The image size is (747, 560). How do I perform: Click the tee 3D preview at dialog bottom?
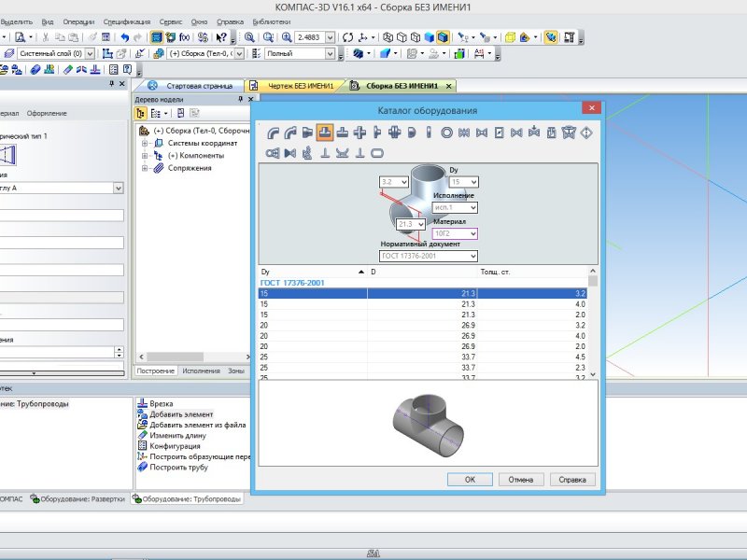[x=428, y=424]
